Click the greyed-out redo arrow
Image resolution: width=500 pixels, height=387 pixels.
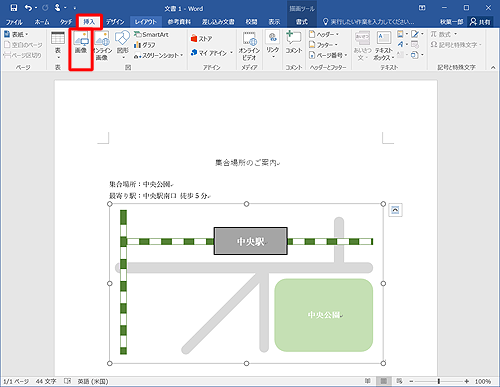point(45,8)
